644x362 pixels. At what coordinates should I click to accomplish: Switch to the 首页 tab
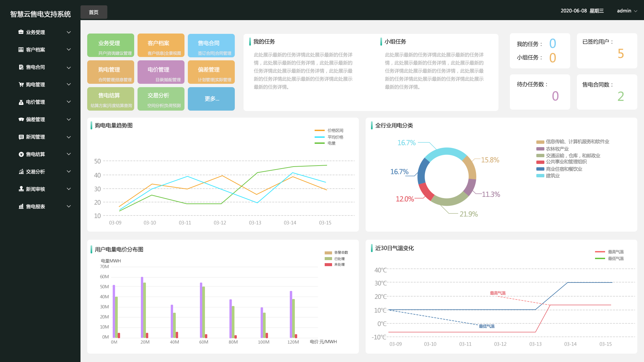point(94,12)
